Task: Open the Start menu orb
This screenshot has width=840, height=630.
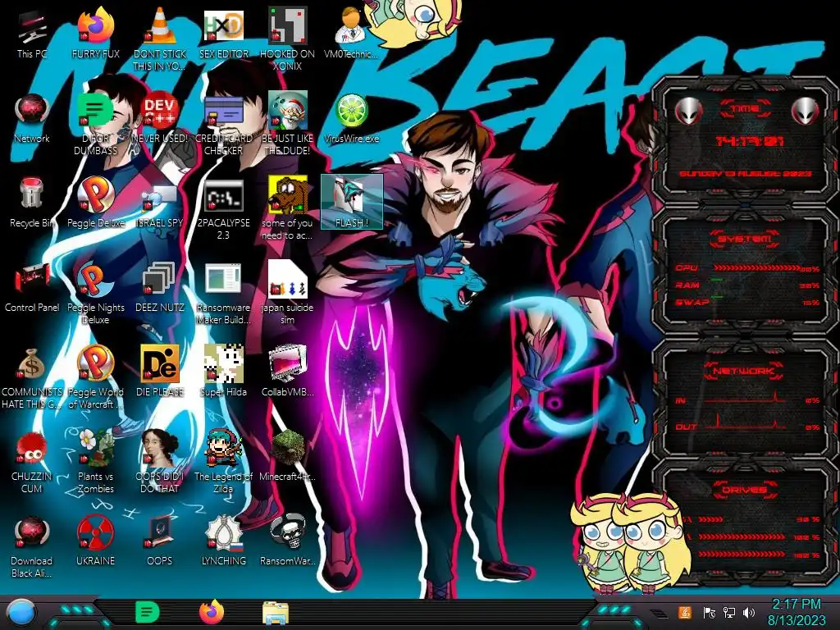Action: coord(21,613)
